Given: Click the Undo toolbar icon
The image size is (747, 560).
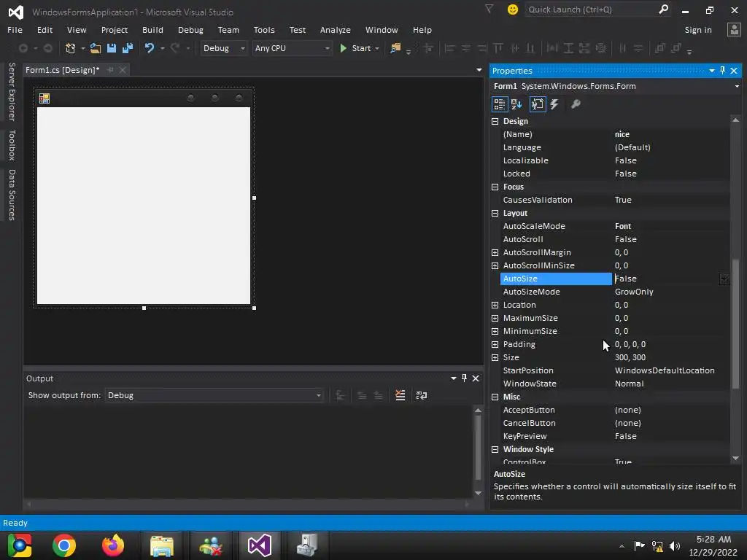Looking at the screenshot, I should coord(150,48).
